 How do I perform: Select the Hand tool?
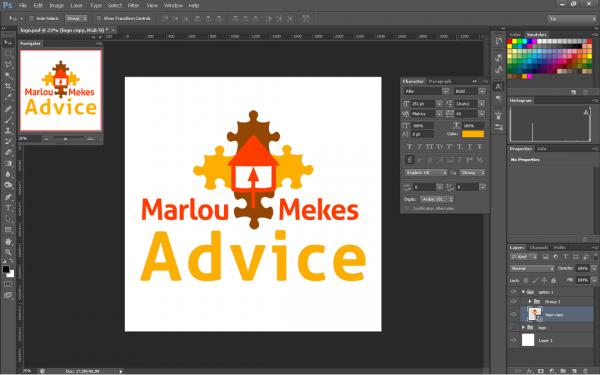8,241
